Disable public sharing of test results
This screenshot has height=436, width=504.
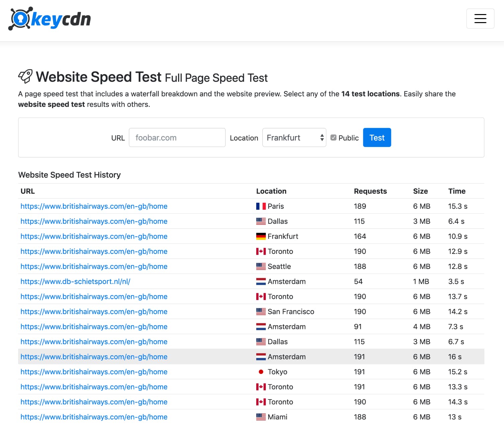pos(333,137)
